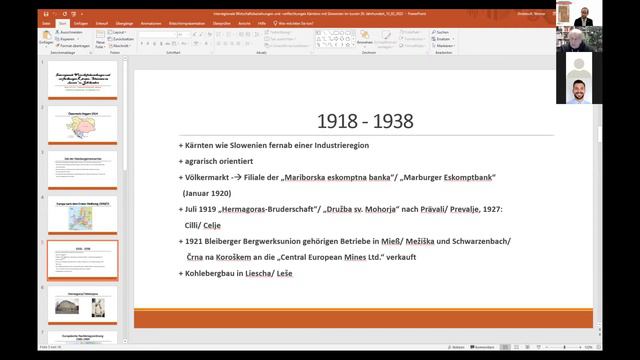Open the Abschnitt dropdown
640x360 pixels.
(x=120, y=46)
